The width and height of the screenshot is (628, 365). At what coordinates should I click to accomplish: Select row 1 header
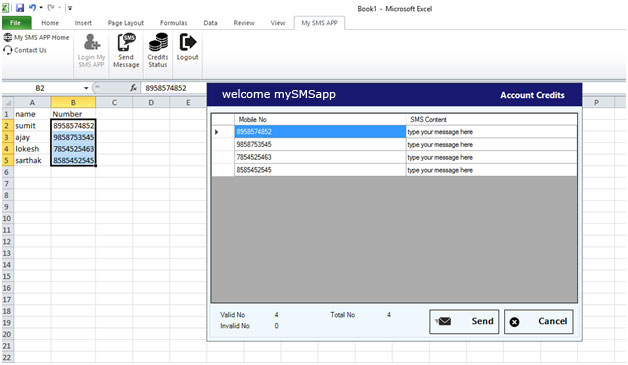[x=7, y=114]
